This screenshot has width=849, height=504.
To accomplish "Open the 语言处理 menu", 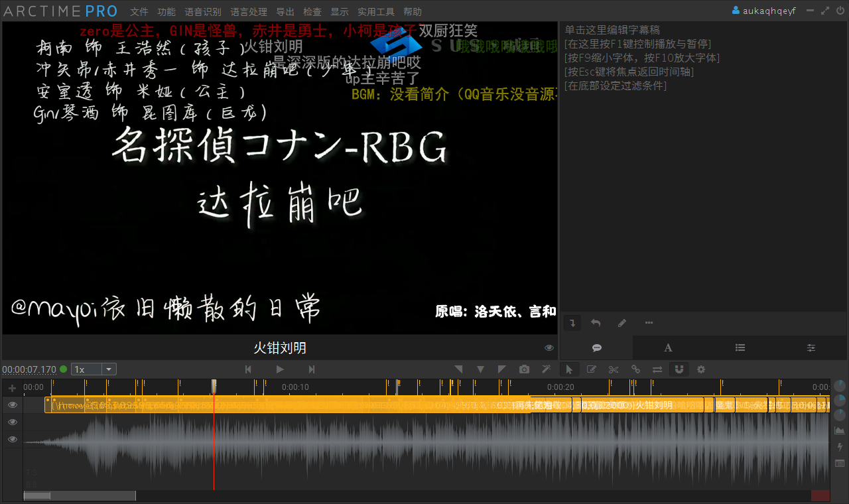I will click(249, 12).
